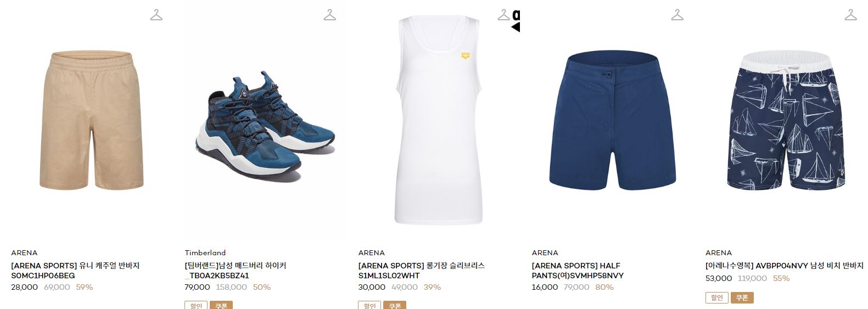Click hanger icon above sailboat beach shorts

[851, 15]
